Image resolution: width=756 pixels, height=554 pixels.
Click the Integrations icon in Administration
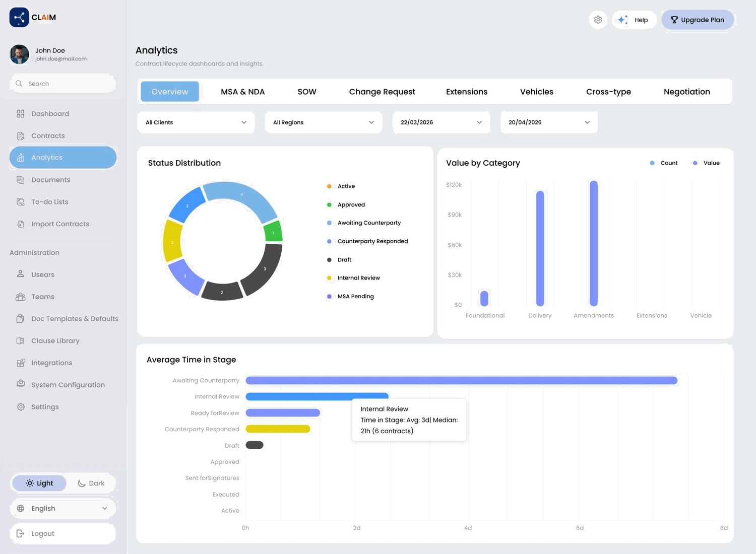21,363
